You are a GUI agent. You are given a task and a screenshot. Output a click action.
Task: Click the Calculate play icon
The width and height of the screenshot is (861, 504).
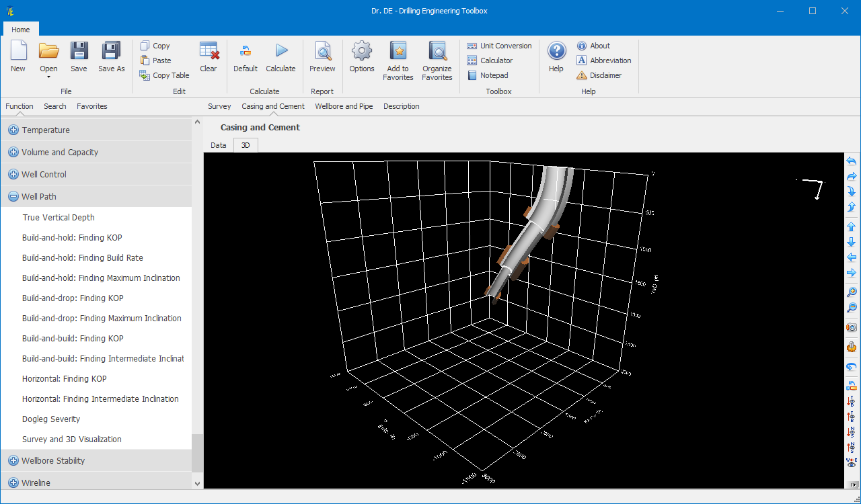280,52
